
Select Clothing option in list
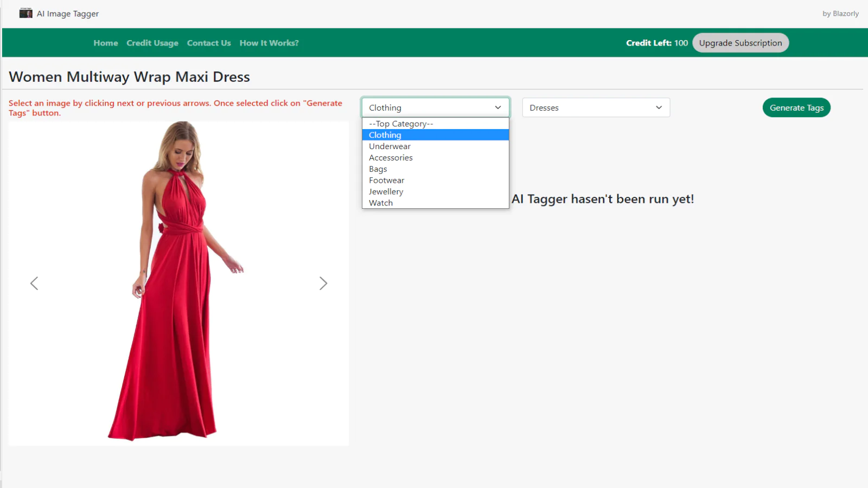pyautogui.click(x=436, y=135)
